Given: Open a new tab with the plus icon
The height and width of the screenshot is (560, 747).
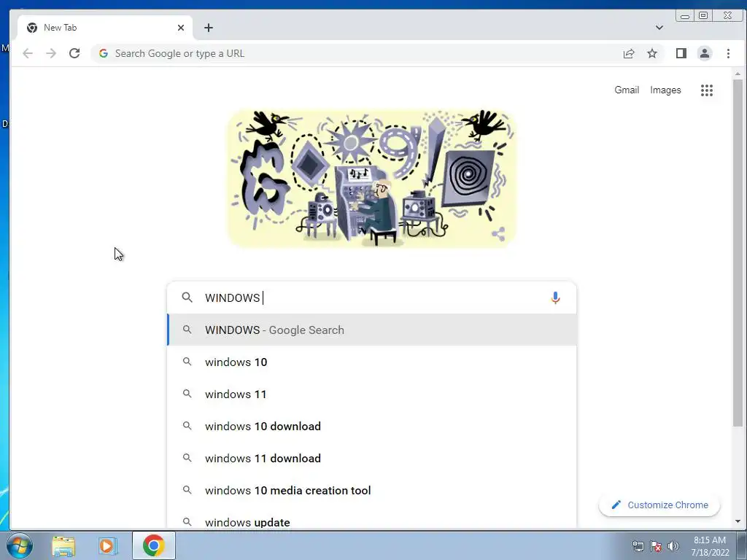Looking at the screenshot, I should 209,28.
